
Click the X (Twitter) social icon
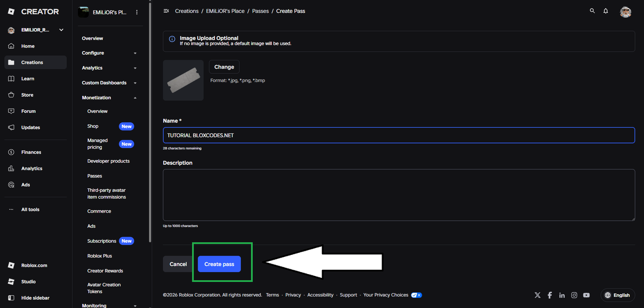pos(537,295)
